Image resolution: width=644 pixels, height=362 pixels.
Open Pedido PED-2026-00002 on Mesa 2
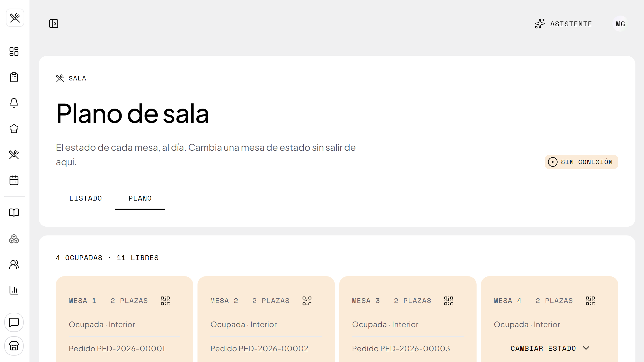click(259, 349)
